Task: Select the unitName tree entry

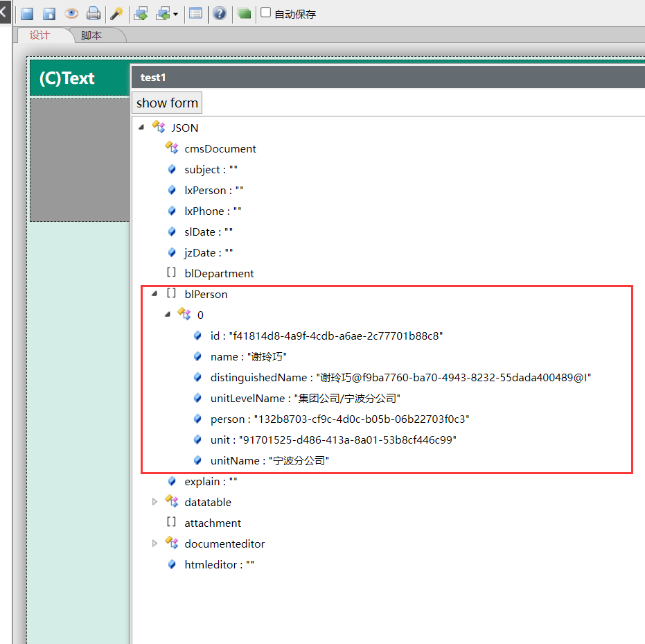Action: tap(270, 460)
